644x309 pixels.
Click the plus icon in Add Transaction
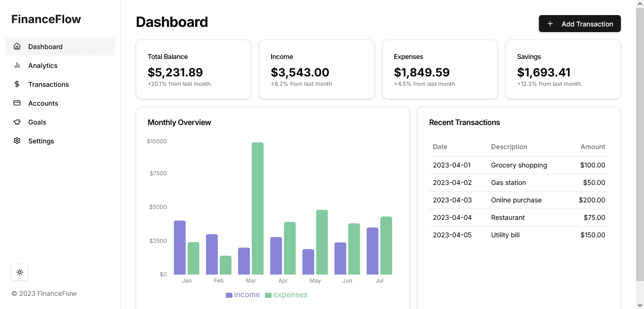tap(550, 24)
